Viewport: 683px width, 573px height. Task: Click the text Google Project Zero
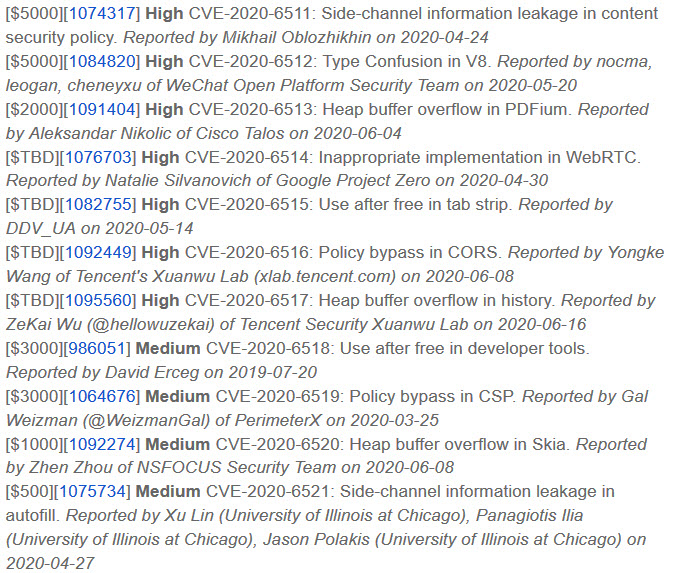point(353,180)
